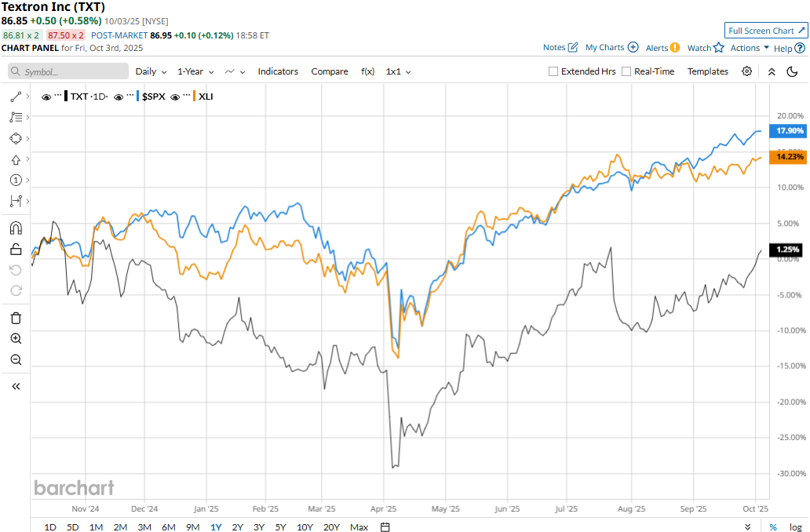Click the 17.90% $SPX value label
The height and width of the screenshot is (532, 810).
[x=788, y=131]
